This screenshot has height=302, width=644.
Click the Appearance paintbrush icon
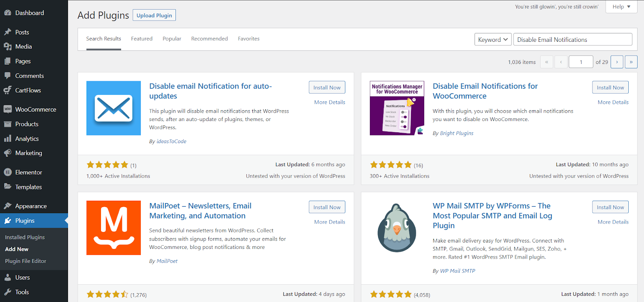coord(8,206)
